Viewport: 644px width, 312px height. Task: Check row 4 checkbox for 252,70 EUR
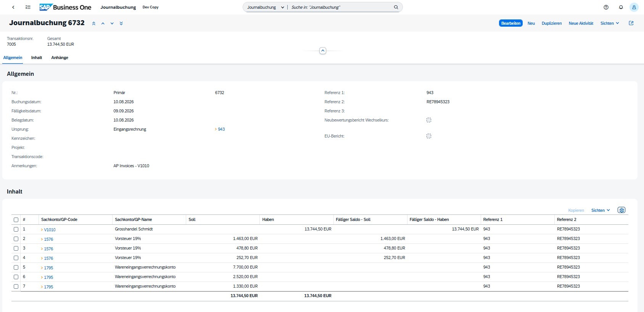pos(16,258)
